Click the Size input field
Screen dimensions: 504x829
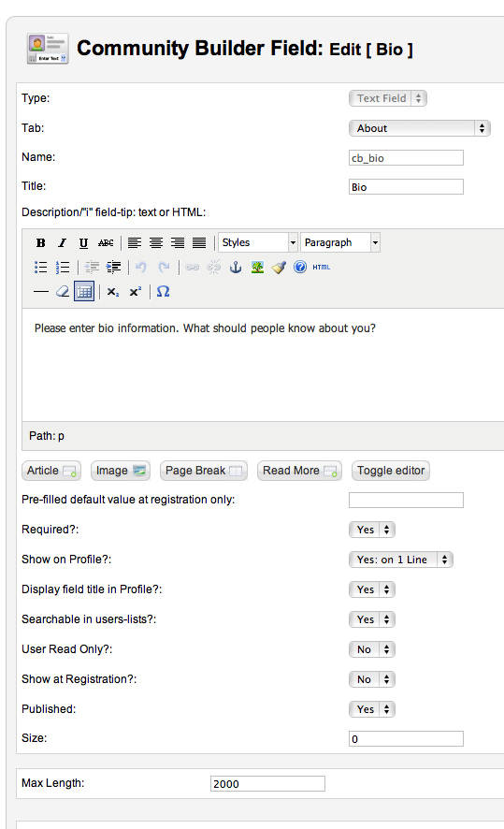(406, 739)
